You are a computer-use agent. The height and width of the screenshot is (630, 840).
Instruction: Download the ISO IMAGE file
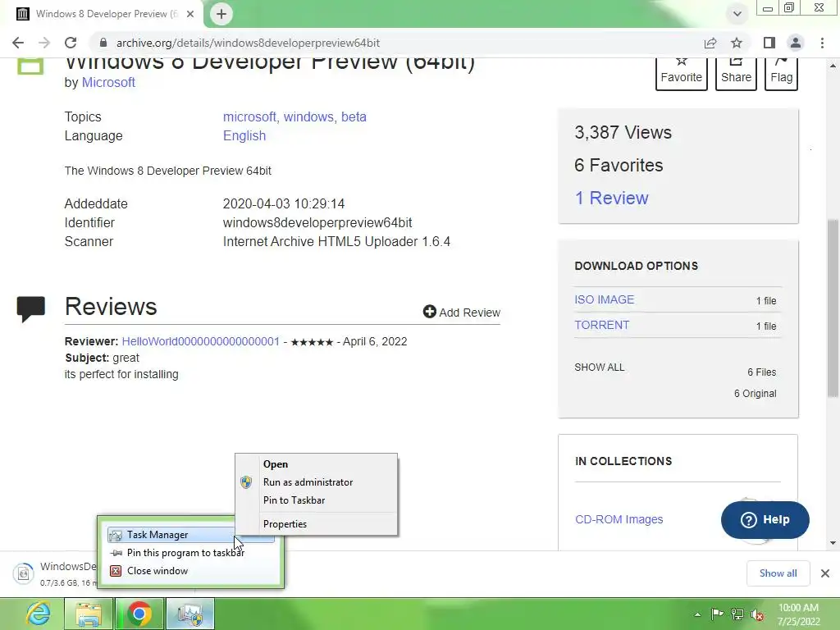(605, 299)
